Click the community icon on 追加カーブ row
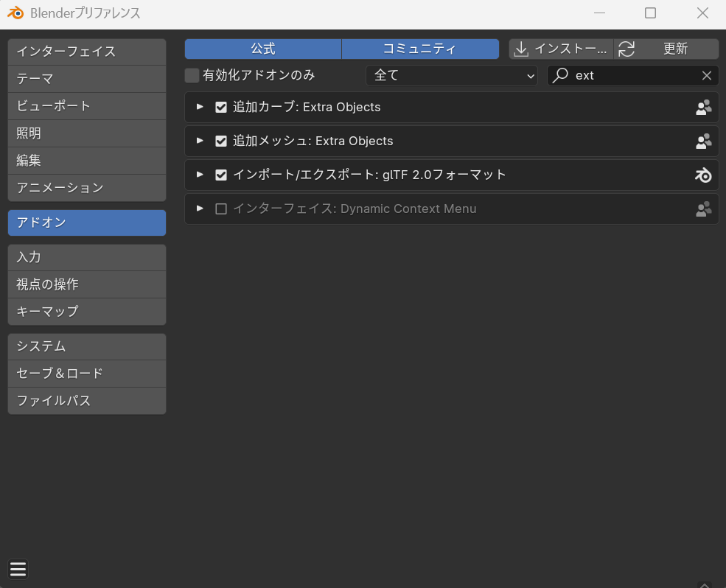Viewport: 726px width, 588px height. [703, 108]
